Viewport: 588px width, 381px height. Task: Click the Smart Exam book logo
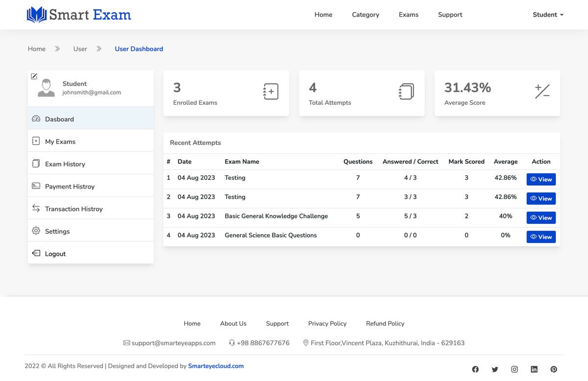click(37, 15)
